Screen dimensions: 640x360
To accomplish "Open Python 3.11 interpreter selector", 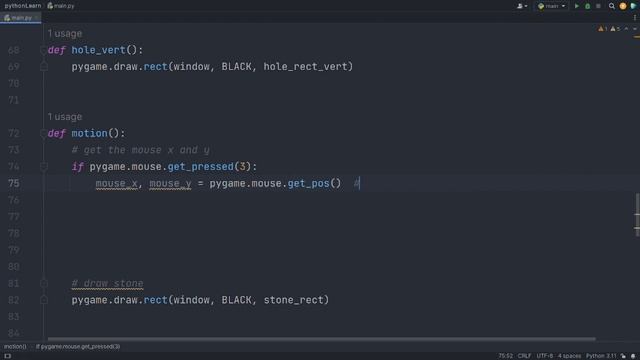I will coord(601,356).
